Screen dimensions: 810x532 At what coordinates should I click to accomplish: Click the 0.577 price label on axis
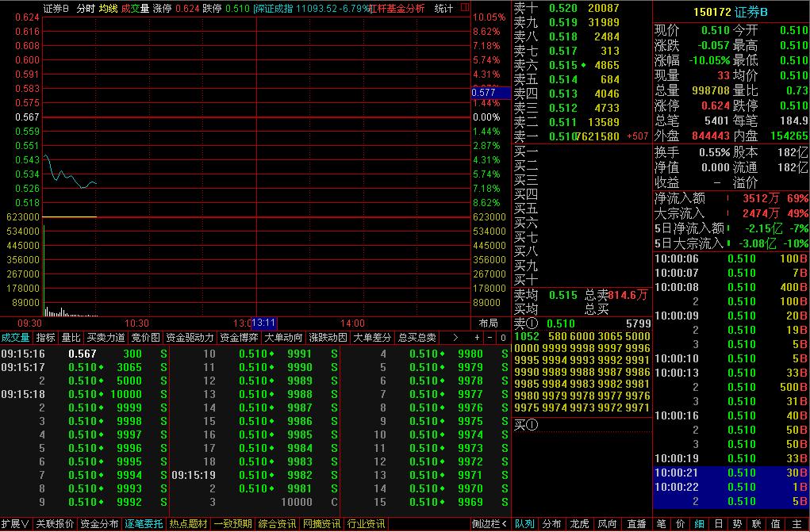[489, 93]
